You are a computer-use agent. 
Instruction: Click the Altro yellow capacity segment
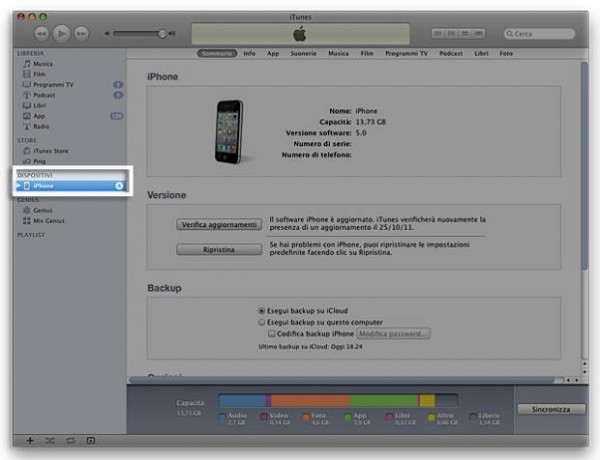click(x=427, y=401)
